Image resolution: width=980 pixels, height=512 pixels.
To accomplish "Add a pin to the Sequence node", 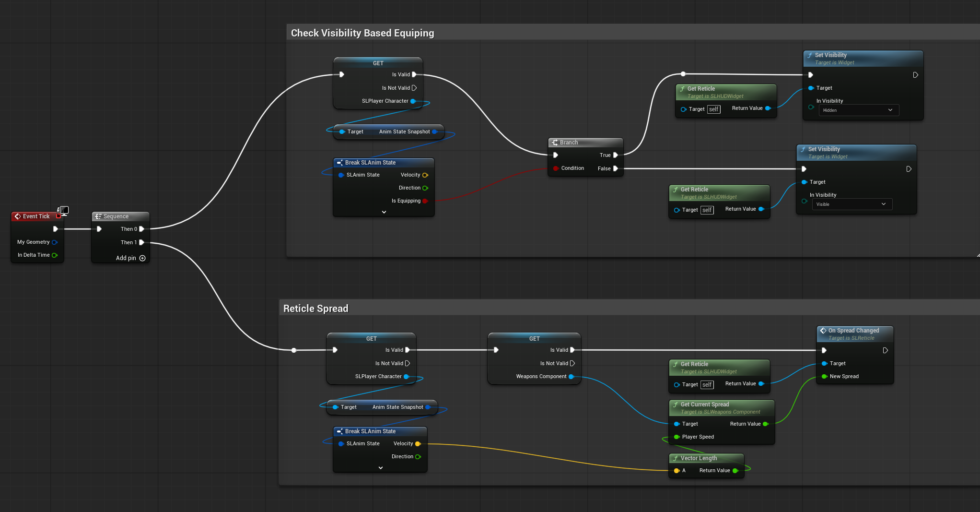I will point(142,258).
